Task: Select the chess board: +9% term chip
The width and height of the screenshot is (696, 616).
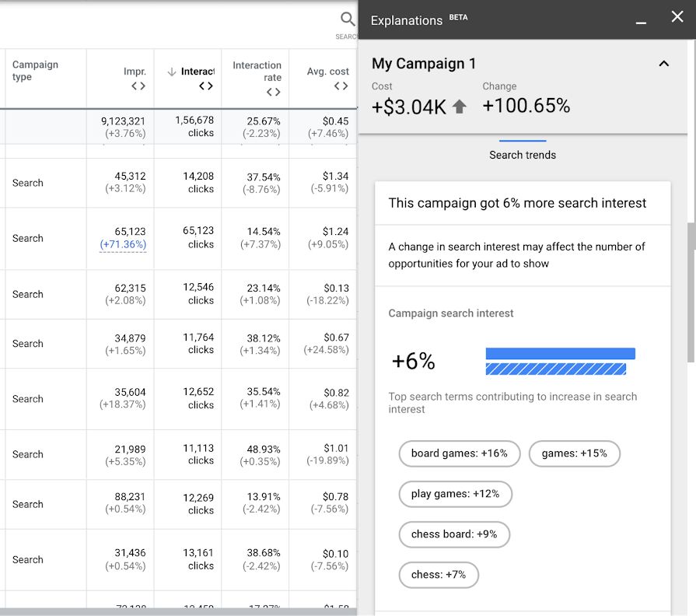Action: point(454,534)
